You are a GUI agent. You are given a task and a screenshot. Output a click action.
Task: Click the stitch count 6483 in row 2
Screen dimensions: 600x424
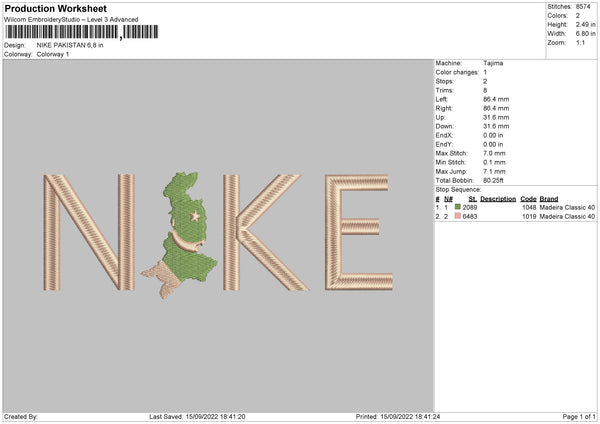click(470, 217)
